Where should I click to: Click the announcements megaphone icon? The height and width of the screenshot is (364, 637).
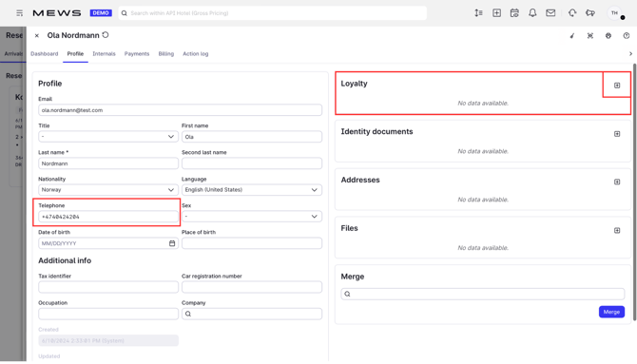click(590, 13)
